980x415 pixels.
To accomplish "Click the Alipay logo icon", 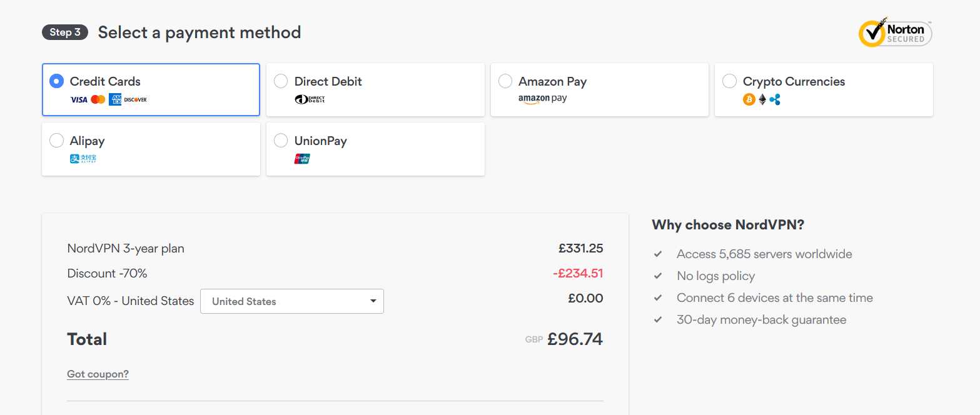I will pyautogui.click(x=83, y=159).
